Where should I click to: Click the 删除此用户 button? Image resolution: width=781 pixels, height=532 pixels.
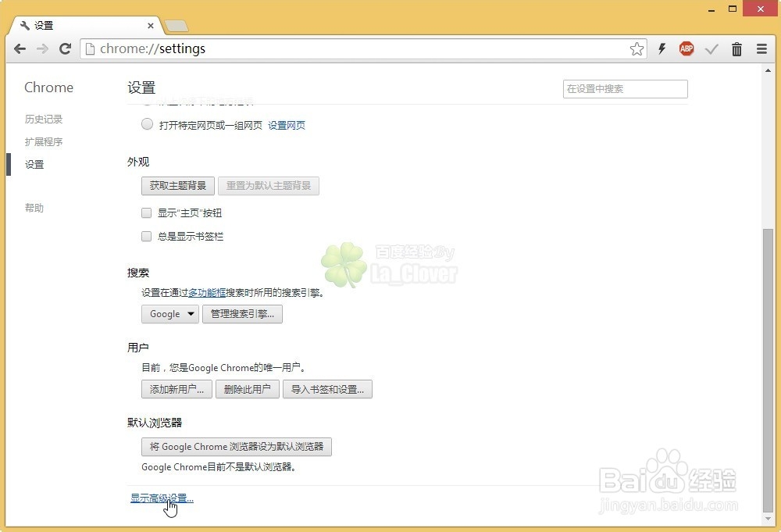247,389
